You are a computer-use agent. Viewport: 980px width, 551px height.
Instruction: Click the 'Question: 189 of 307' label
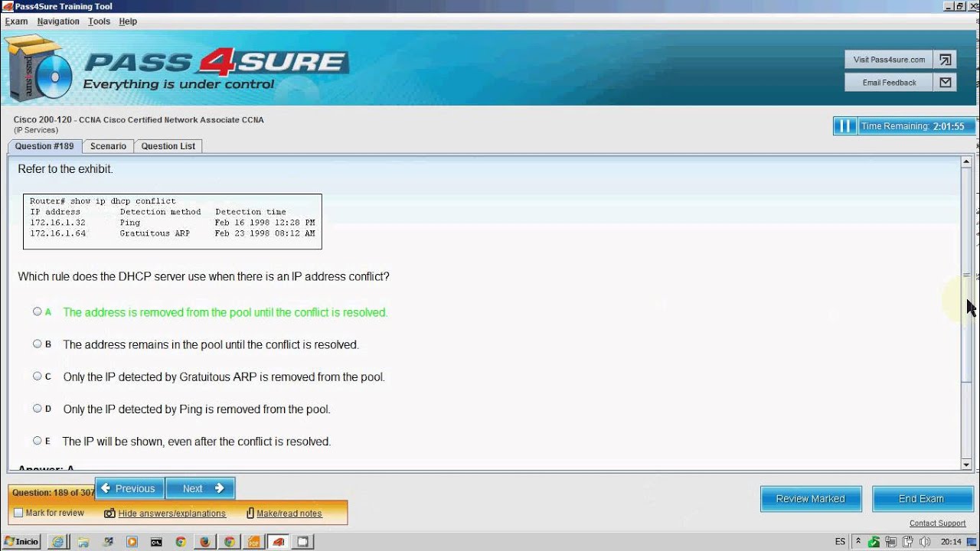(52, 493)
